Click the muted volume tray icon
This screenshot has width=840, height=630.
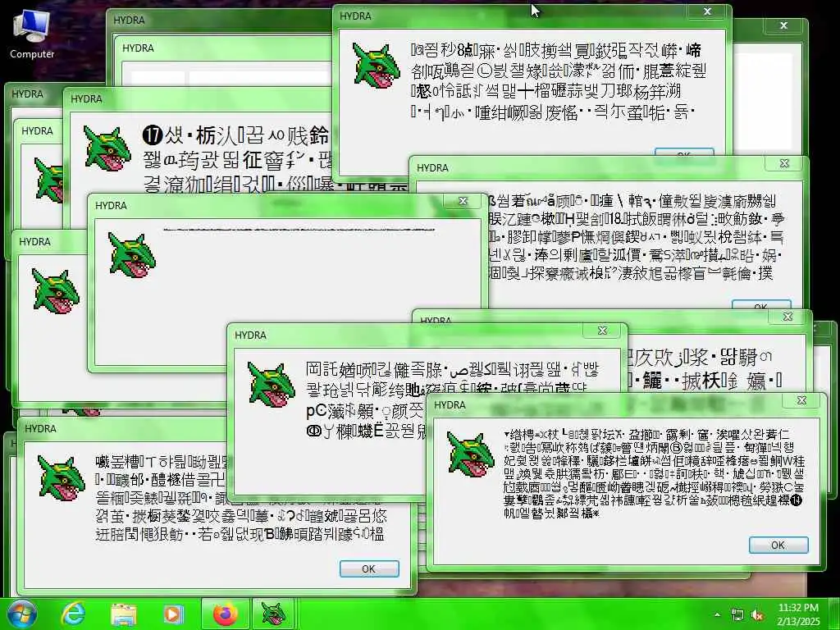(757, 615)
